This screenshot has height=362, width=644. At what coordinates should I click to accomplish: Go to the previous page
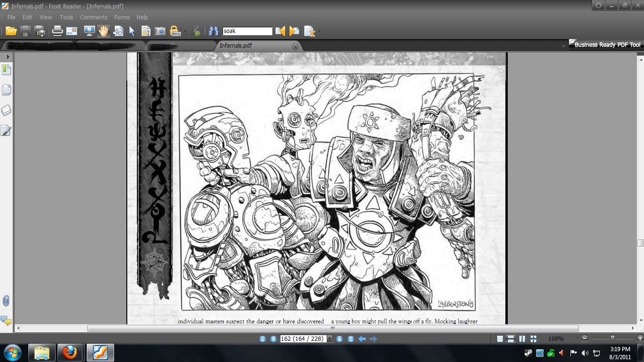(273, 339)
